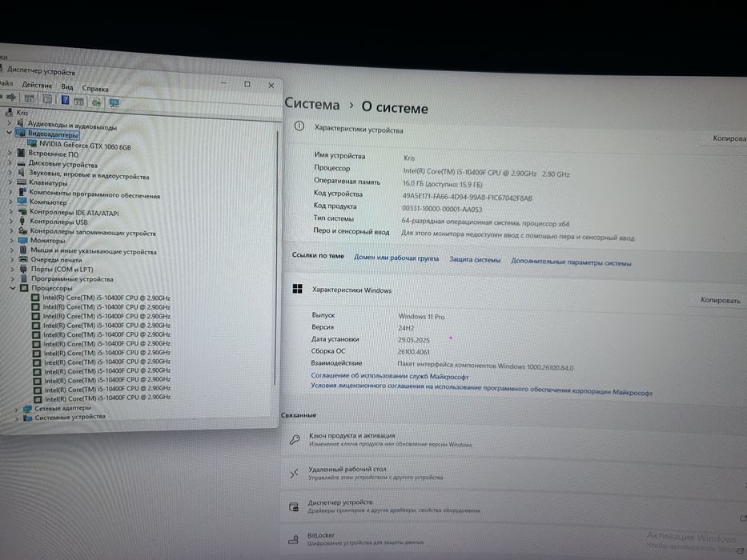The width and height of the screenshot is (747, 560).
Task: Expand Контроллеры IDE ATA/ATAPI chevron
Action: pyautogui.click(x=11, y=211)
